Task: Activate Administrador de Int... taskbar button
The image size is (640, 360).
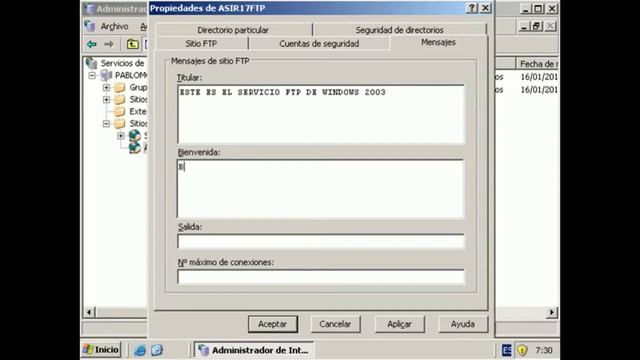Action: [253, 350]
